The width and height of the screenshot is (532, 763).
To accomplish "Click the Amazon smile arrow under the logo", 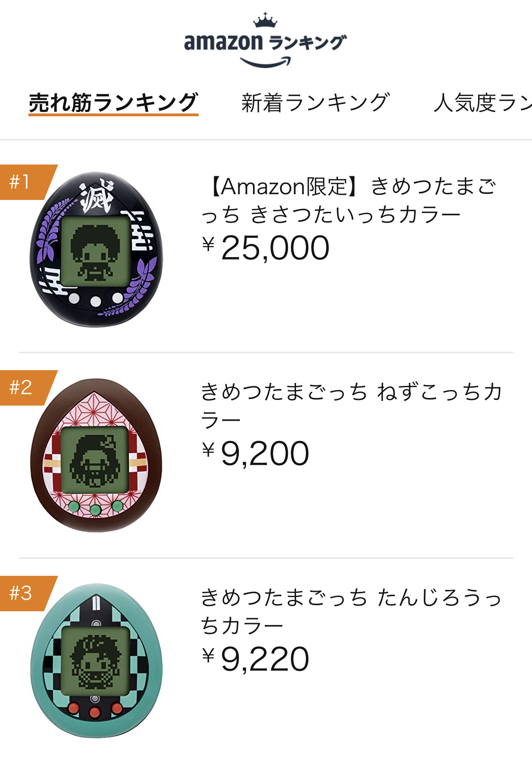I will pyautogui.click(x=265, y=62).
